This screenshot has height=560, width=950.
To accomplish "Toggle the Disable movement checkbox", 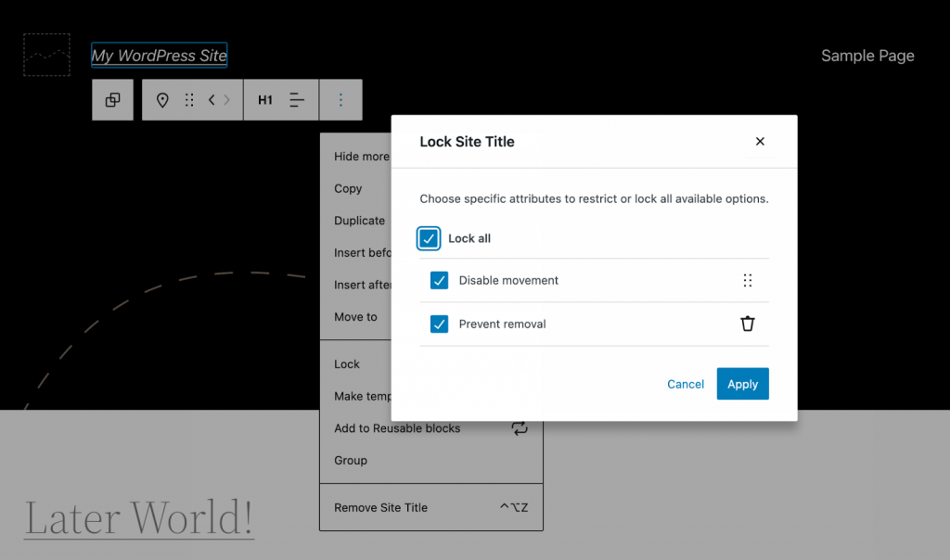I will coord(439,280).
